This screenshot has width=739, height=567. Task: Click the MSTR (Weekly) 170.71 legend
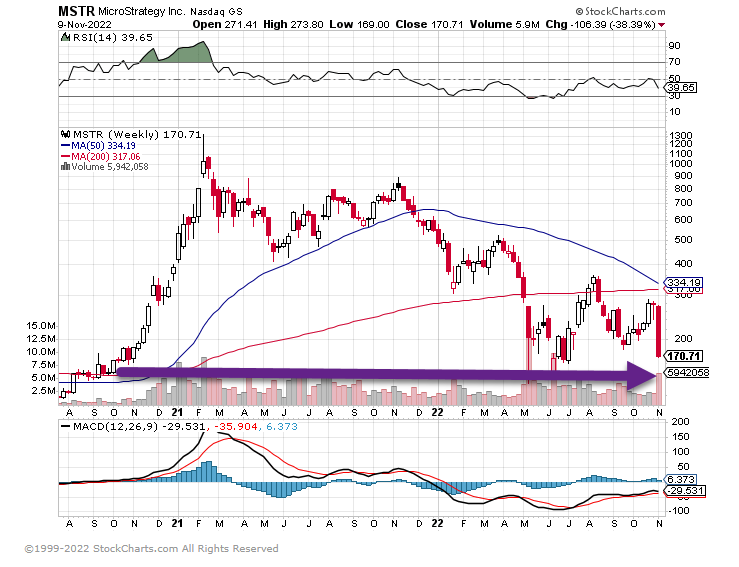coord(137,135)
